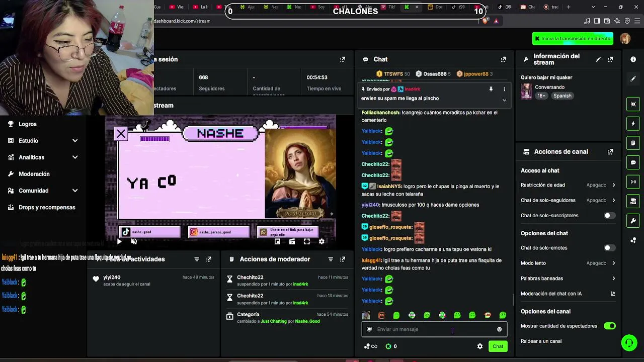The height and width of the screenshot is (362, 644).
Task: Pop out the activity feed panel
Action: click(209, 259)
